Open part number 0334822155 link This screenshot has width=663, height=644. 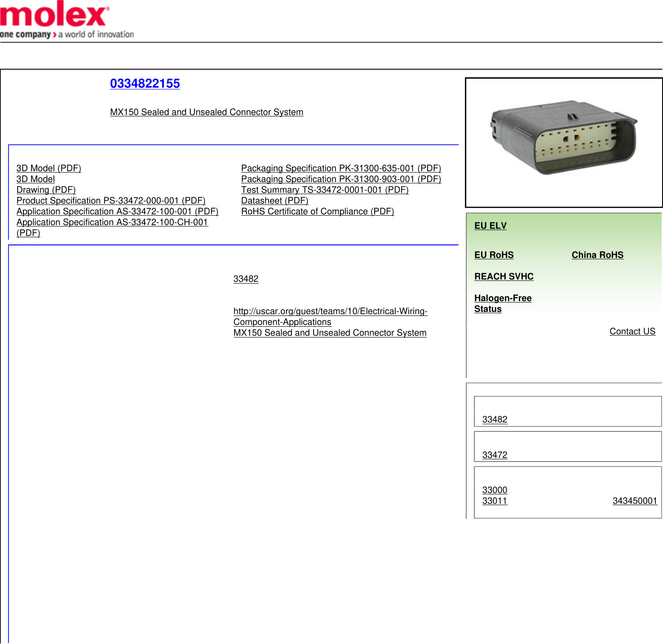(145, 84)
